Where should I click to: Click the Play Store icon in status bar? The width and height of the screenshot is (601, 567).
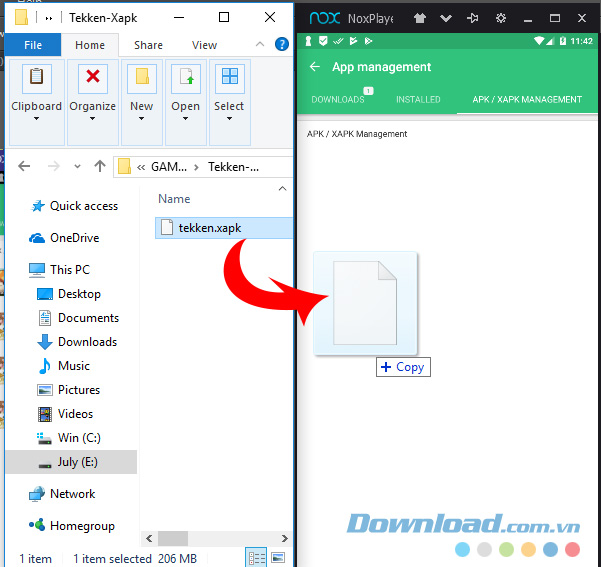point(368,41)
